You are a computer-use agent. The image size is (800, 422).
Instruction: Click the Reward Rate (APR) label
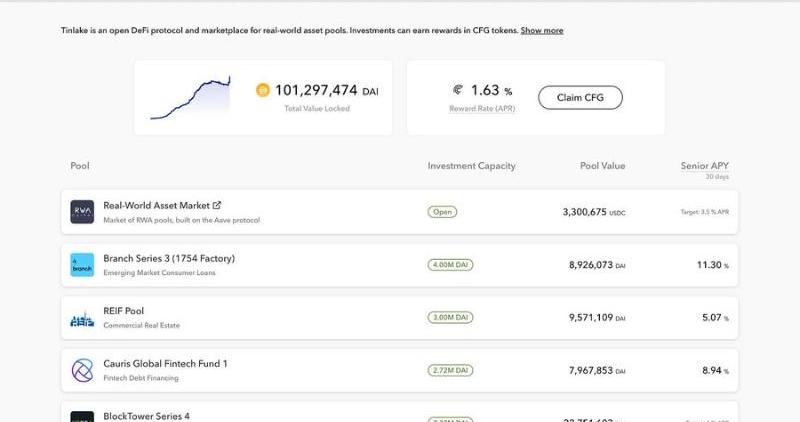(x=482, y=108)
